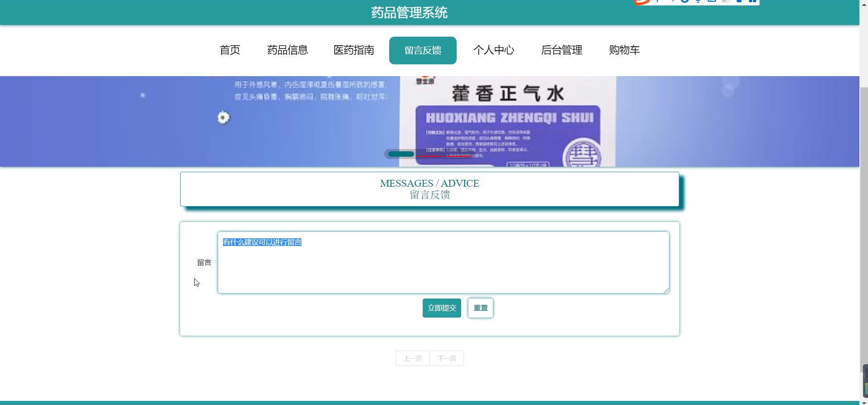Image resolution: width=868 pixels, height=405 pixels.
Task: Click the MESSAGES / ADVICE heading
Action: (x=429, y=183)
